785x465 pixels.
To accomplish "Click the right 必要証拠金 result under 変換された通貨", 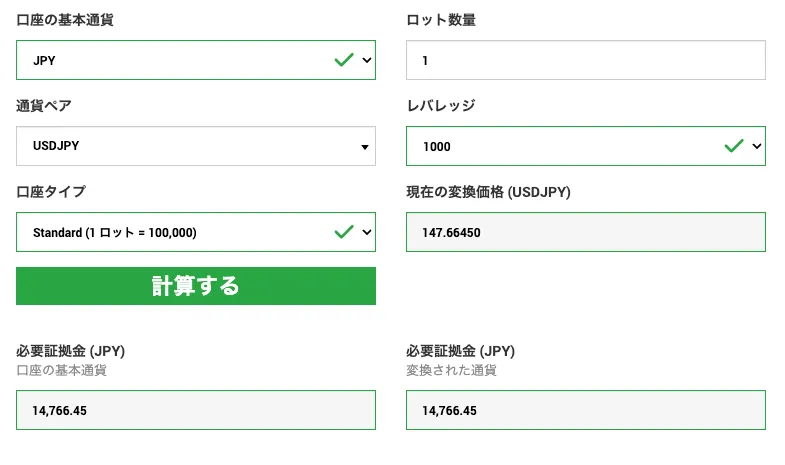I will 585,410.
